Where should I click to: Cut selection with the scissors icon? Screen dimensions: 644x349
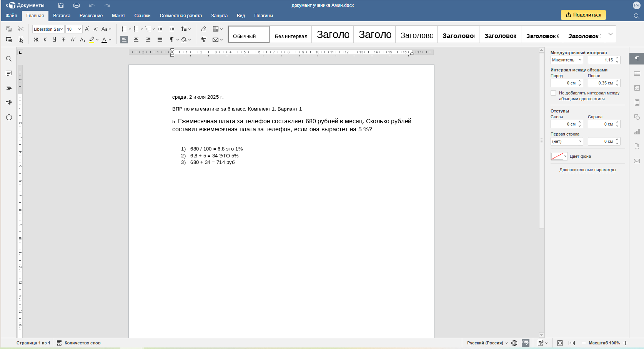tap(20, 29)
